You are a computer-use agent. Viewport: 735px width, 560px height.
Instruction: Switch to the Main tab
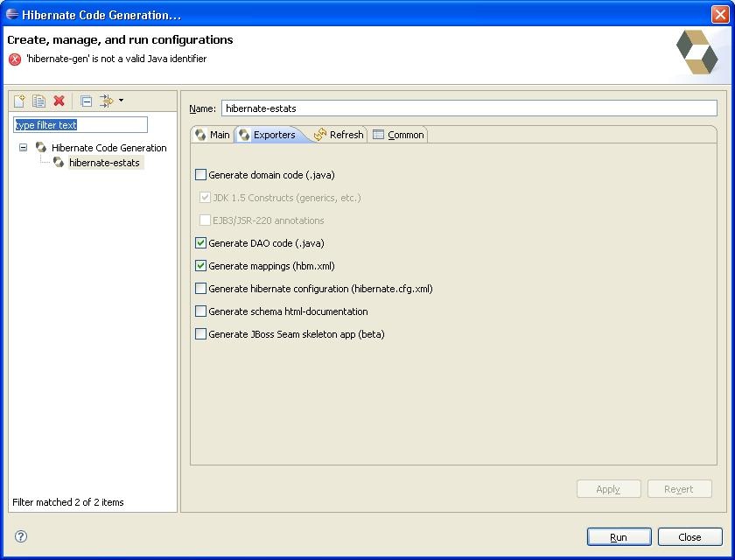(x=212, y=135)
